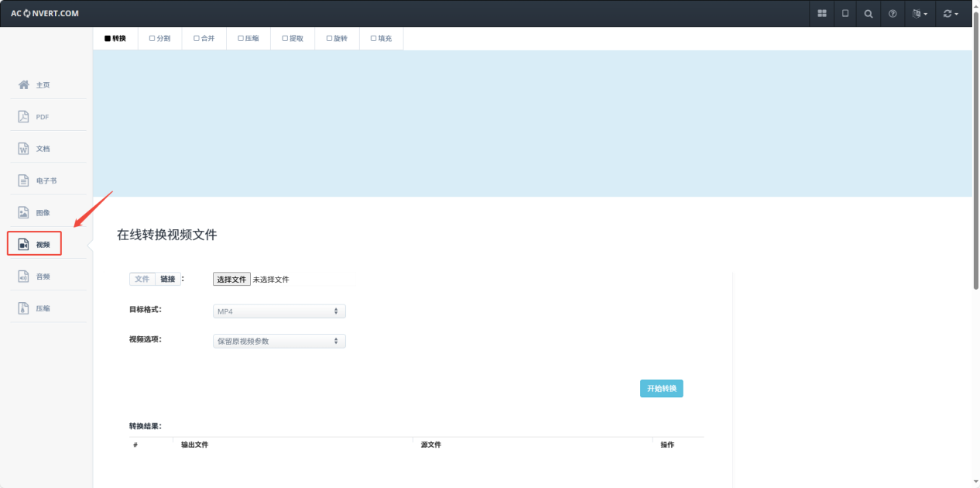
Task: Open the 电子书 ebook sidebar icon
Action: [23, 180]
